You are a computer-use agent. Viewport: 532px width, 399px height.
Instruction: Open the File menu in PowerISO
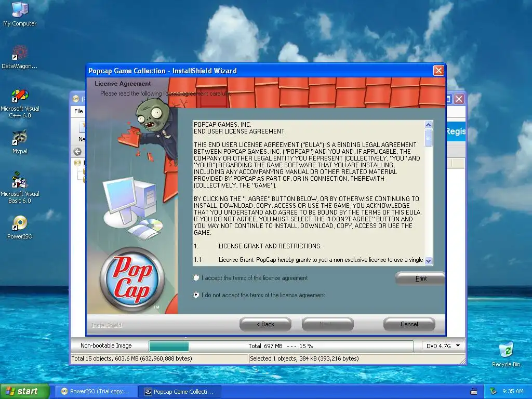(78, 111)
